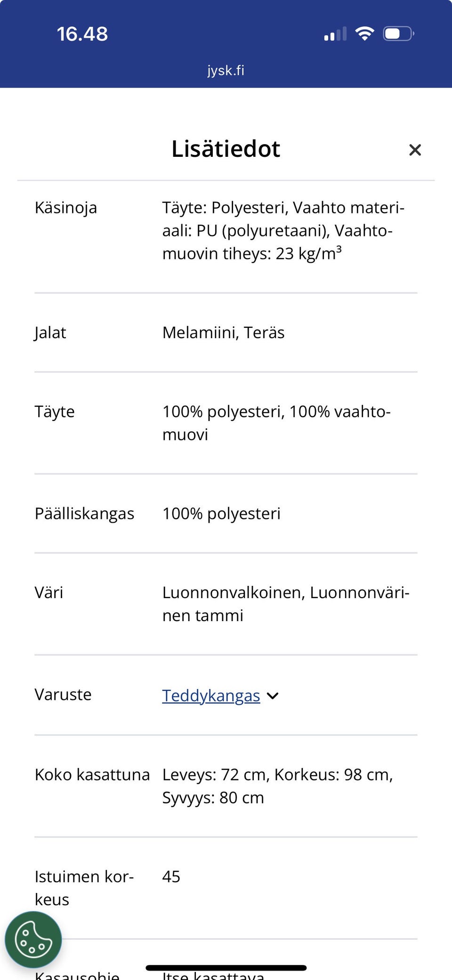452x980 pixels.
Task: Tap the Väri row label
Action: pos(49,592)
